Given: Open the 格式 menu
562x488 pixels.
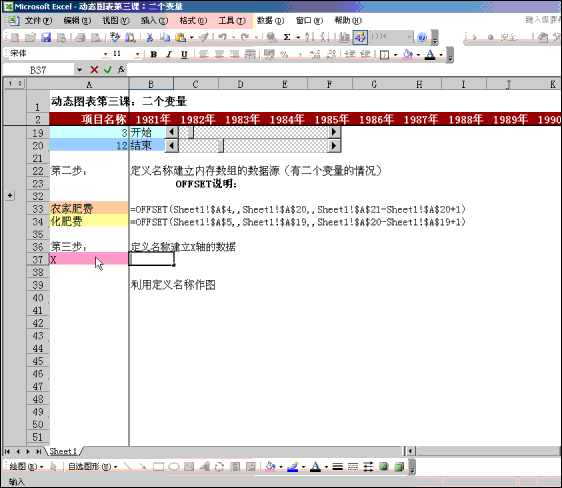Looking at the screenshot, I should pos(193,20).
